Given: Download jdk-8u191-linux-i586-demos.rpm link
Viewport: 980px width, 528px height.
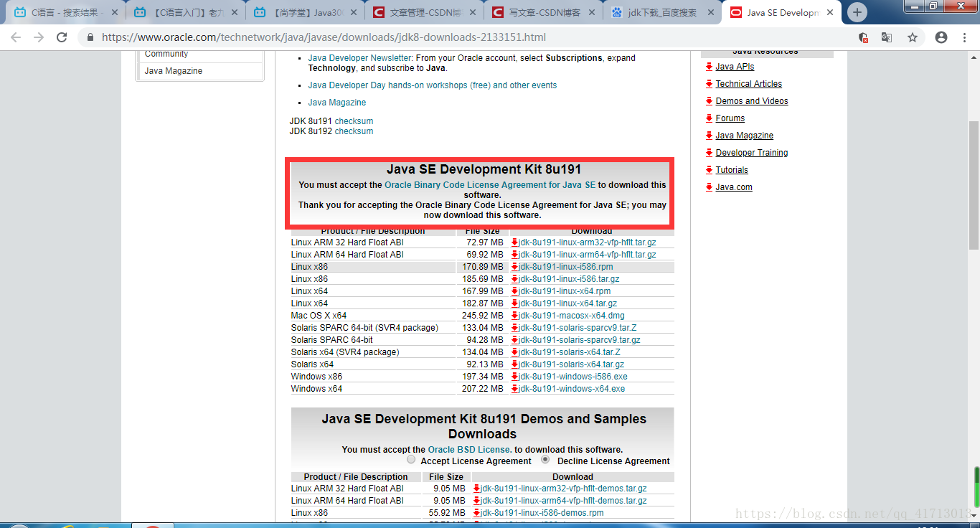Looking at the screenshot, I should [542, 513].
